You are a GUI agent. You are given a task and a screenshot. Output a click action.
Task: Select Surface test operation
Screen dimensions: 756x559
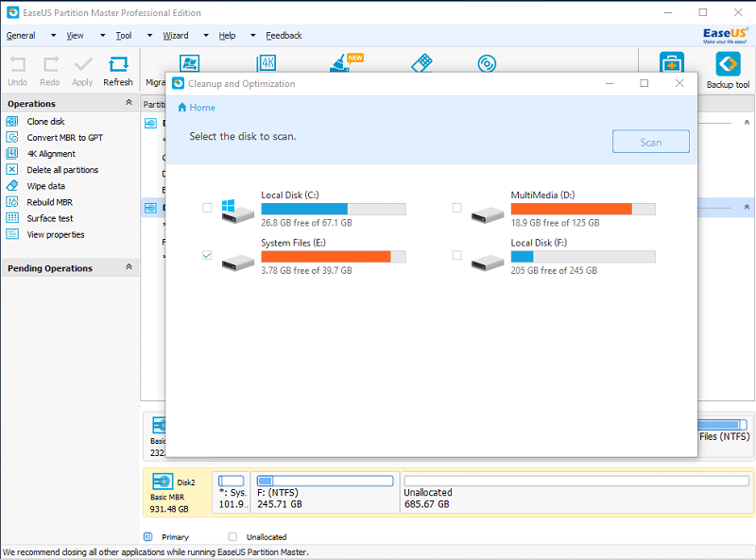click(50, 218)
